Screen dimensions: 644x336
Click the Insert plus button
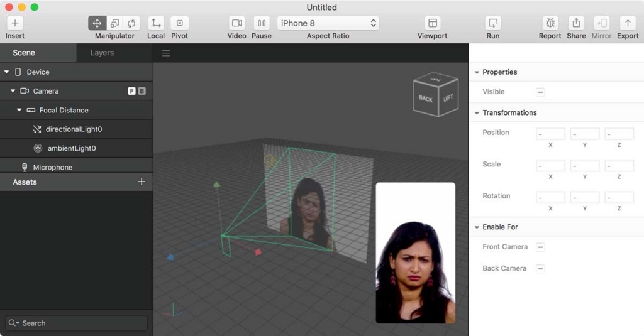click(15, 23)
